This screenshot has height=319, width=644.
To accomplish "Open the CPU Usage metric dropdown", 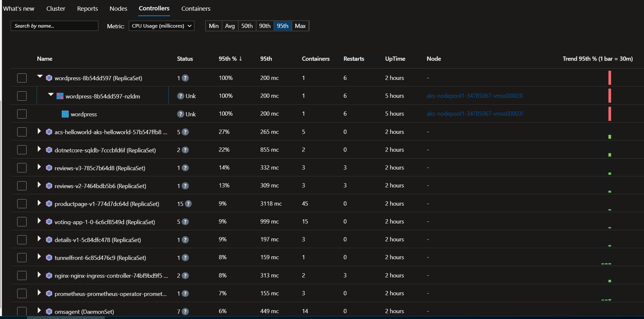I will point(161,26).
